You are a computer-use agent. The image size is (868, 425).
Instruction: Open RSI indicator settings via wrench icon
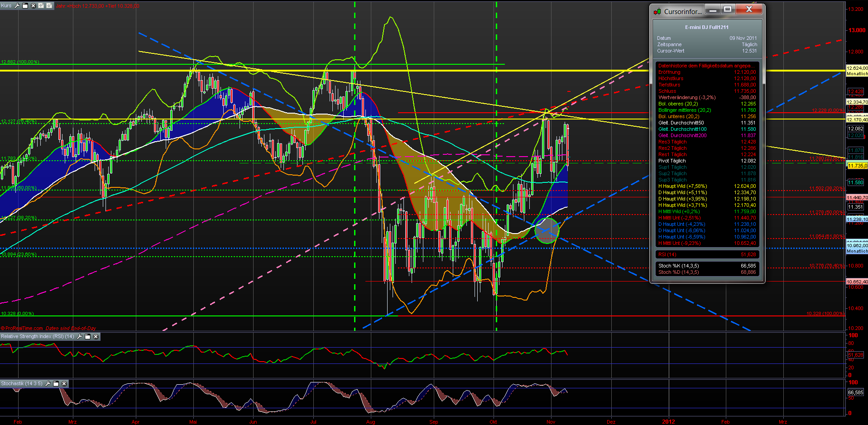click(80, 337)
